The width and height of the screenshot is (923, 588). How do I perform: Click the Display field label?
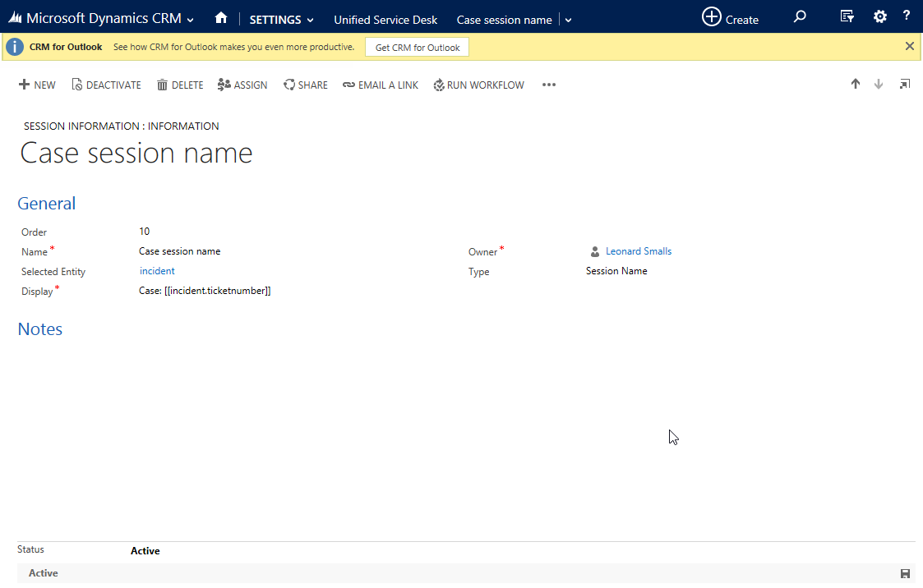(37, 291)
